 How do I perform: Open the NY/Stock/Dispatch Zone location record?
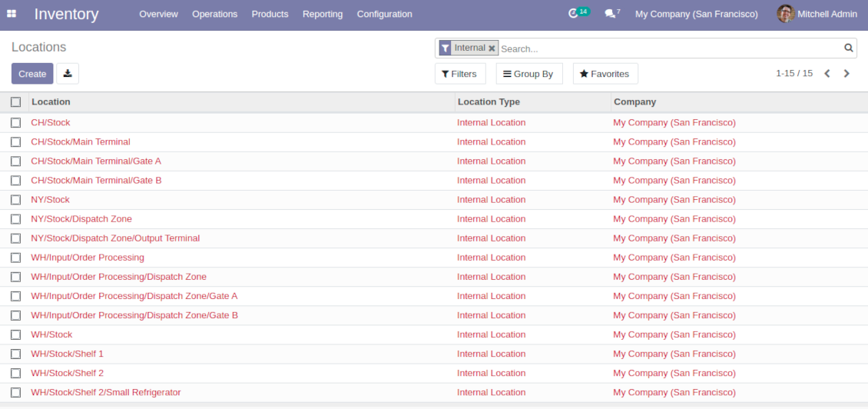click(81, 219)
